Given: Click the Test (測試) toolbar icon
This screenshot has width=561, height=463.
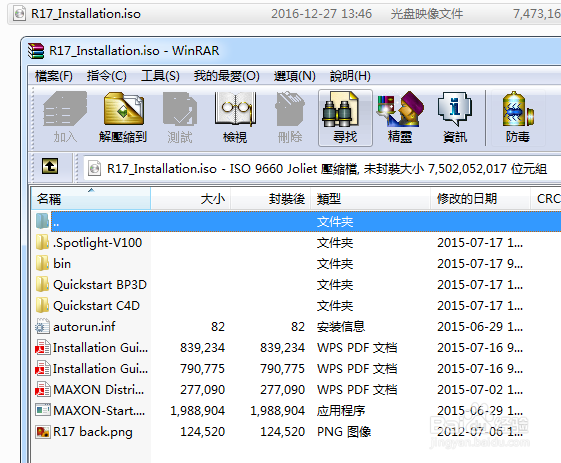Looking at the screenshot, I should point(180,109).
